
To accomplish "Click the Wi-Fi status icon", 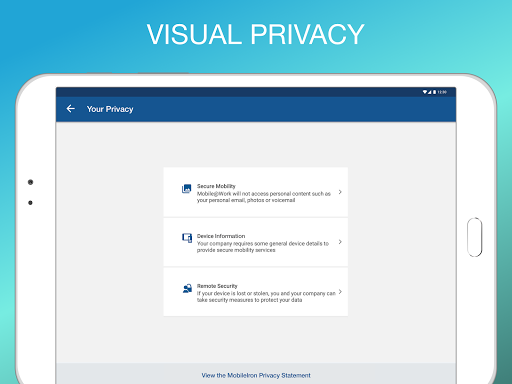I will 425,92.
